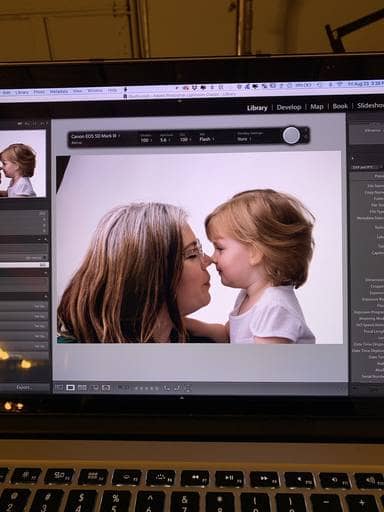384x512 pixels.
Task: Open the Develop module
Action: [289, 107]
